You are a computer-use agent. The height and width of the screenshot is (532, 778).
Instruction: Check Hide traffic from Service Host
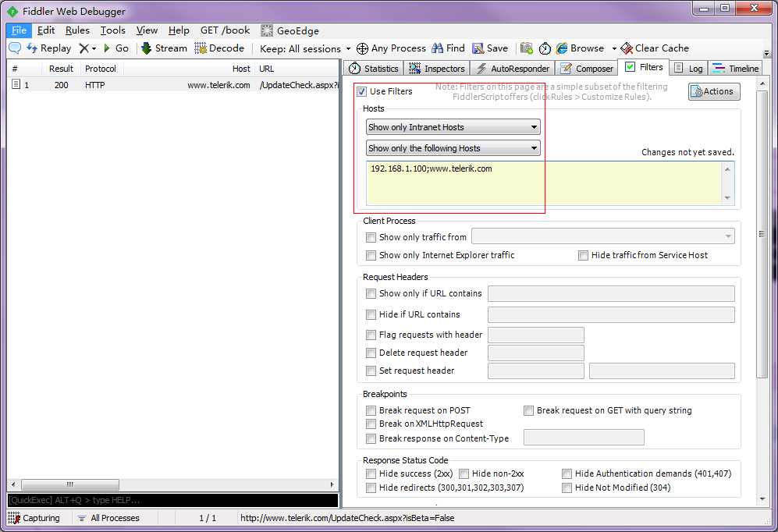coord(583,255)
